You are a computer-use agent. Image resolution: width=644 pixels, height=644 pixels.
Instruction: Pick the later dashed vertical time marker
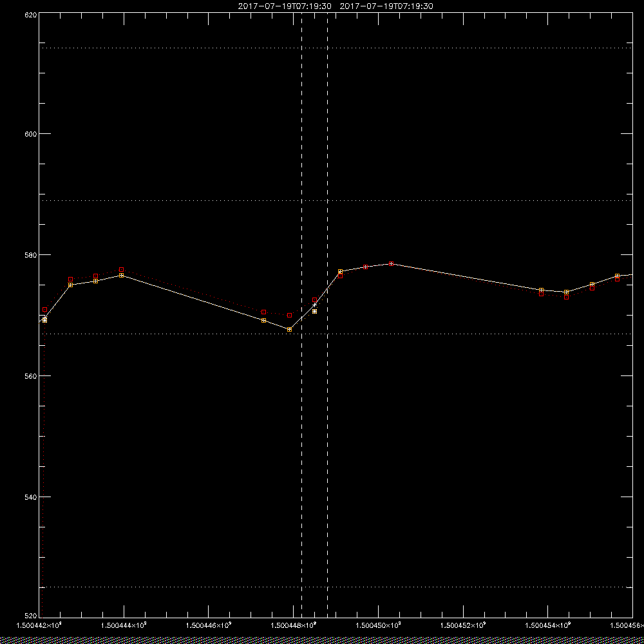tap(327, 314)
